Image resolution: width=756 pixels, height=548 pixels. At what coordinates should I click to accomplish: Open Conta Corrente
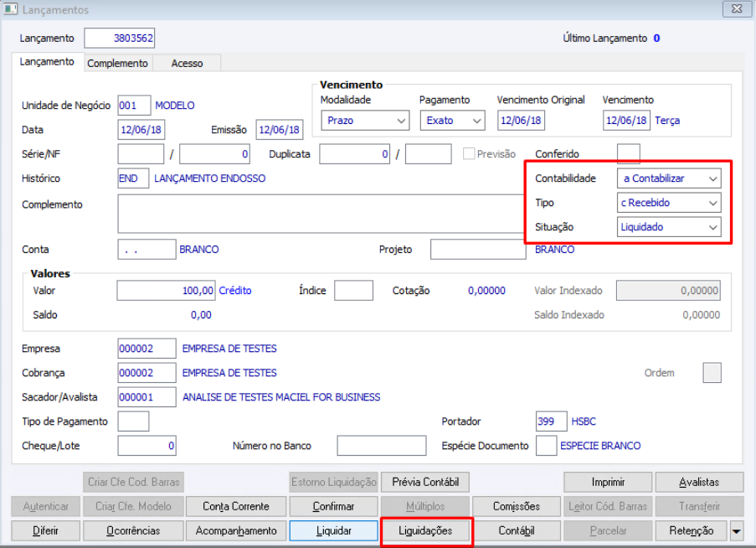pyautogui.click(x=236, y=506)
